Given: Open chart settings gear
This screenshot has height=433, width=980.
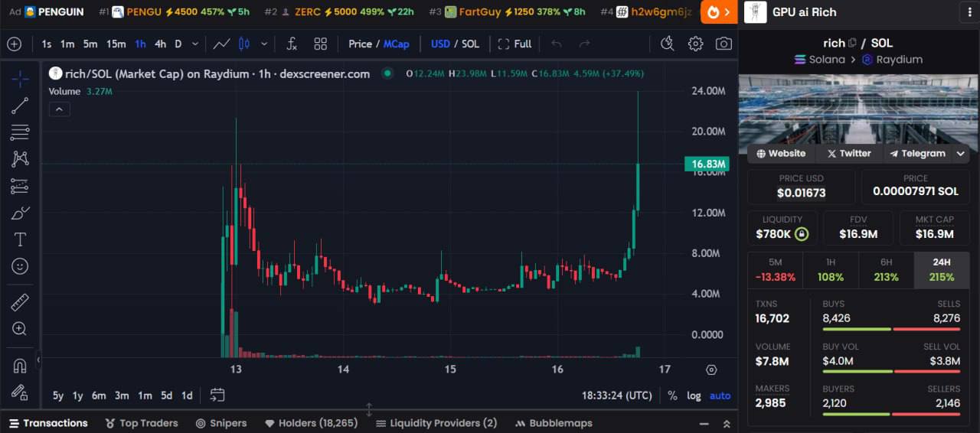Looking at the screenshot, I should pos(695,44).
